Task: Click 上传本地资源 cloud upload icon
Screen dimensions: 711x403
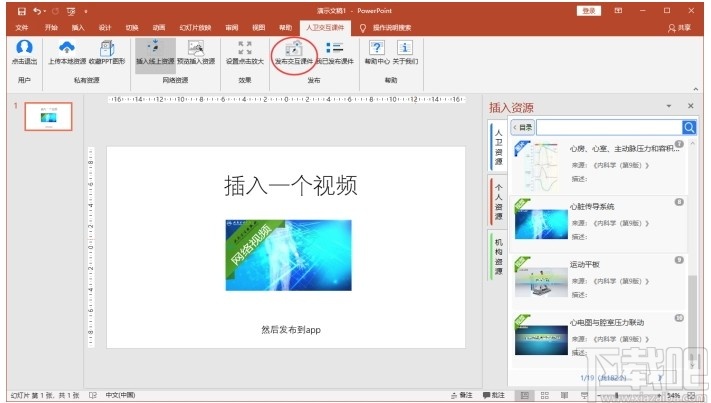Action: point(67,47)
